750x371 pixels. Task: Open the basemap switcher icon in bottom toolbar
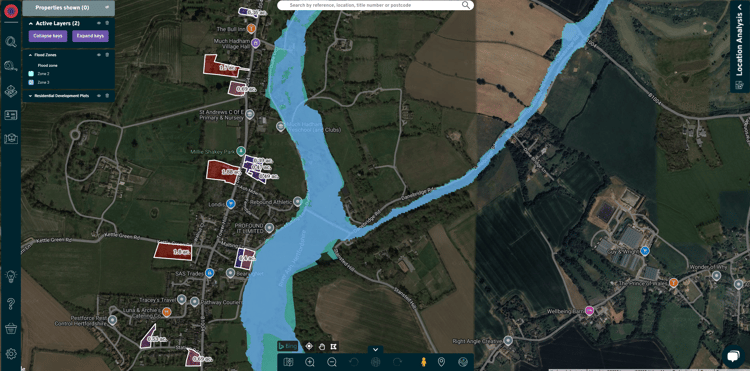[x=288, y=362]
